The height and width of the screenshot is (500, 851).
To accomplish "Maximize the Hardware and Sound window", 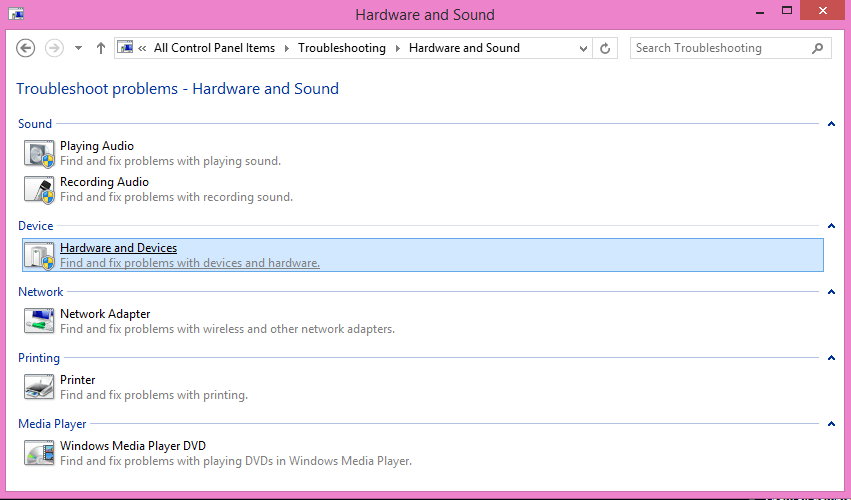I will [x=786, y=10].
